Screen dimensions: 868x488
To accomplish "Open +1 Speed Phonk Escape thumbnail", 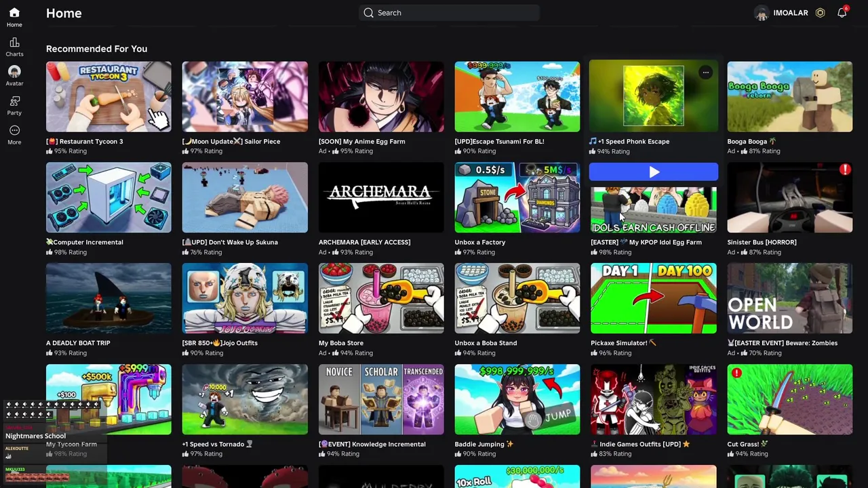I will click(654, 97).
